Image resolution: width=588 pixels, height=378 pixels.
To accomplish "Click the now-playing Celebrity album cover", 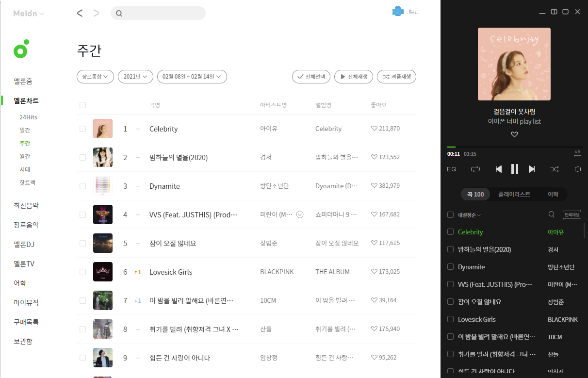I will [514, 64].
